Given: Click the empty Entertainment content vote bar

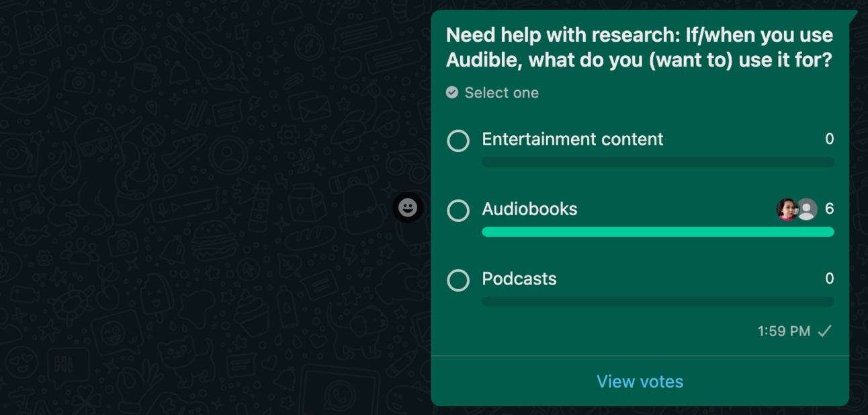Looking at the screenshot, I should click(658, 162).
